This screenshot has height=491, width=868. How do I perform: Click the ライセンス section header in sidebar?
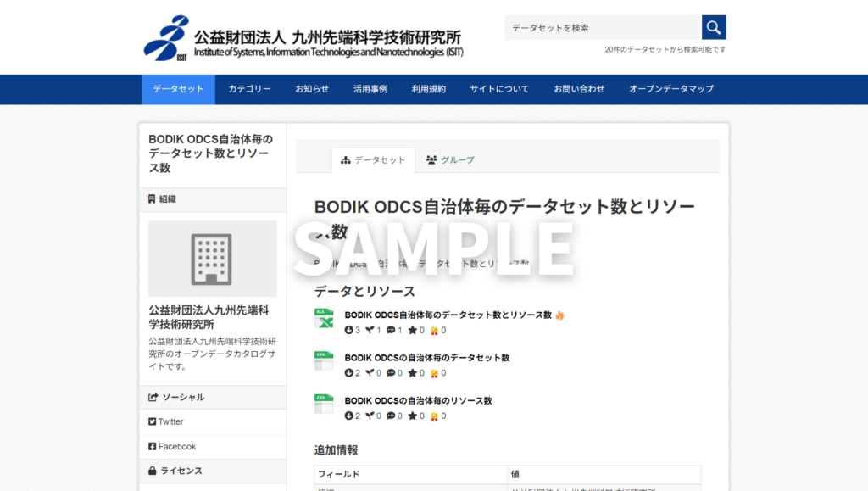(x=213, y=471)
